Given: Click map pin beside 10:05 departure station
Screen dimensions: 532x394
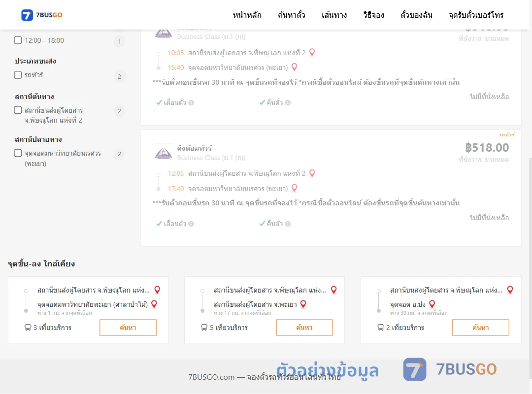Looking at the screenshot, I should pyautogui.click(x=312, y=52).
